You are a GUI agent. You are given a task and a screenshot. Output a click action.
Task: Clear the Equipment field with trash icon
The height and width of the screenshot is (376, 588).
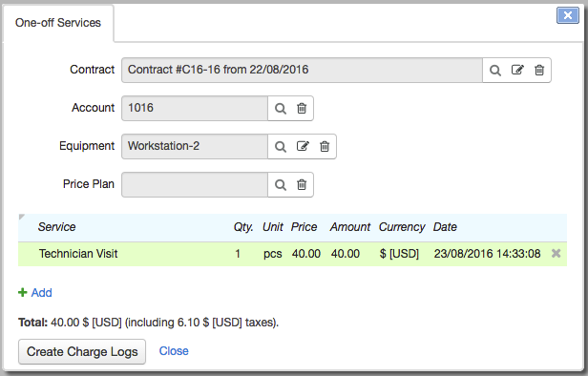[325, 146]
